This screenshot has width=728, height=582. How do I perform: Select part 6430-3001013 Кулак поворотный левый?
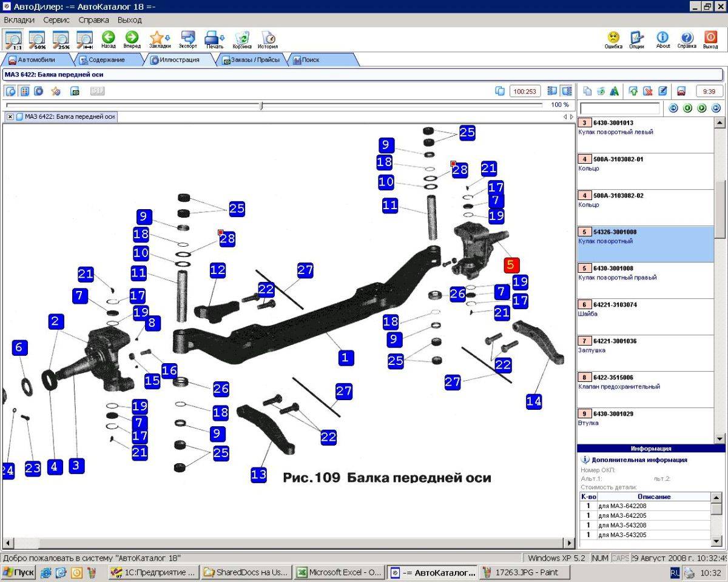645,135
